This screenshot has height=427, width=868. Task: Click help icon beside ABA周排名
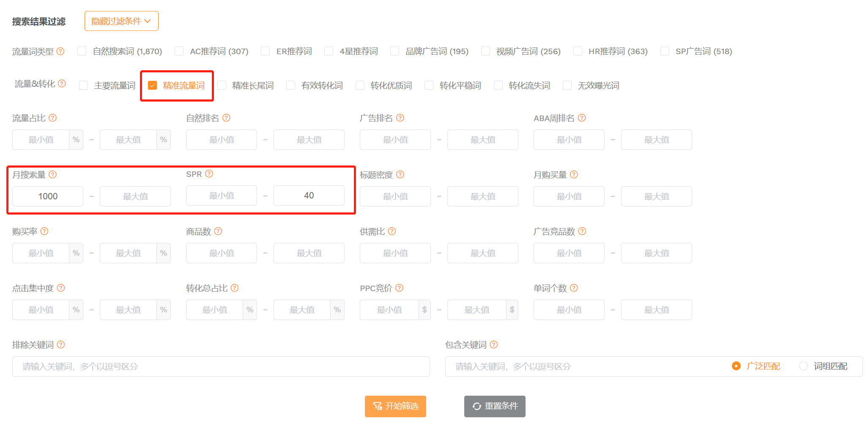582,118
